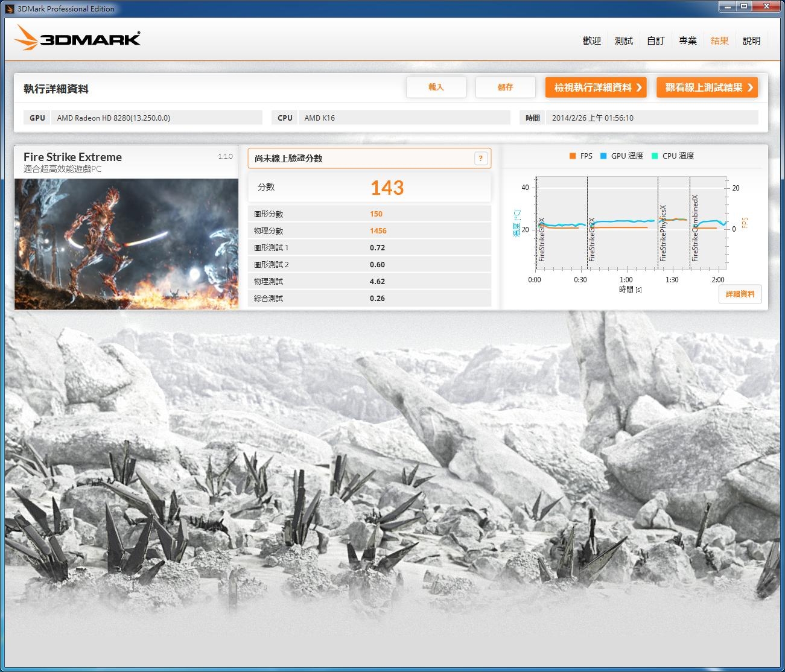Click the 3DMark logo in header
The image size is (785, 672).
[77, 39]
